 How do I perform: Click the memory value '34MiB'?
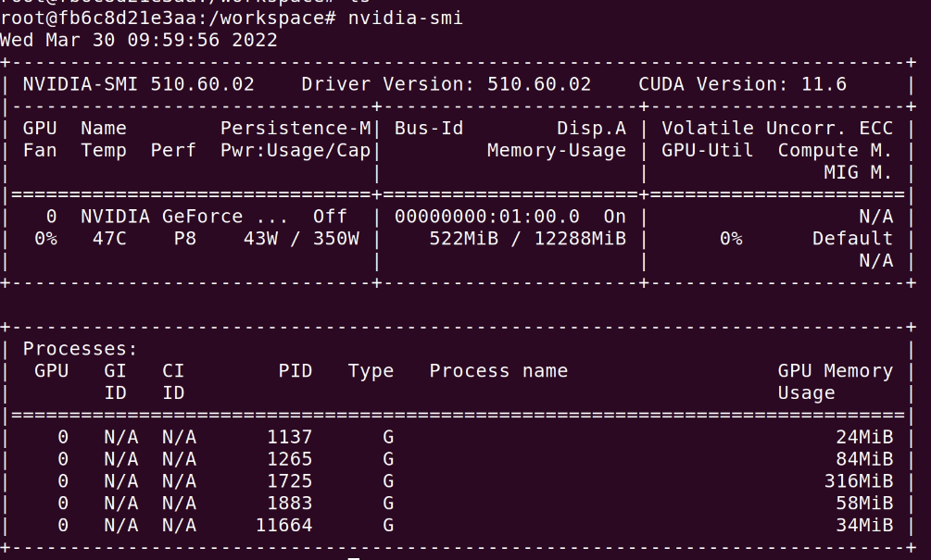(864, 525)
